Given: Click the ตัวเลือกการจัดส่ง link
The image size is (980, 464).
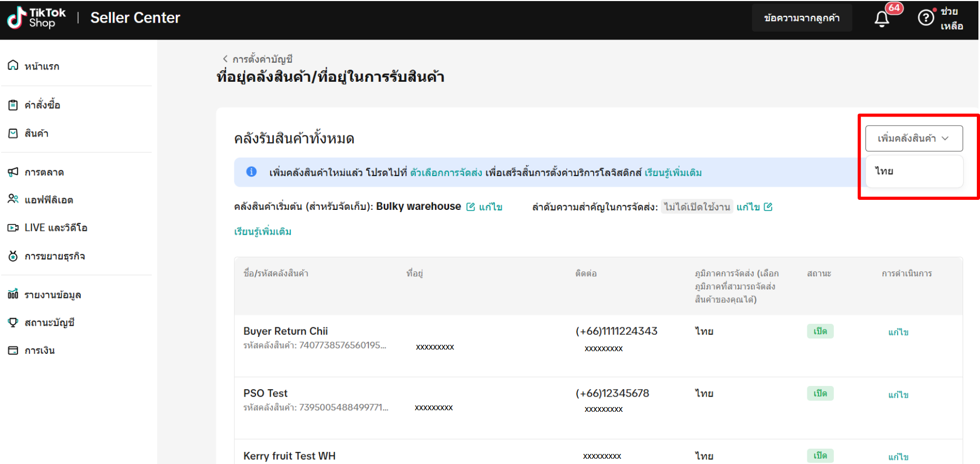Looking at the screenshot, I should coord(446,172).
